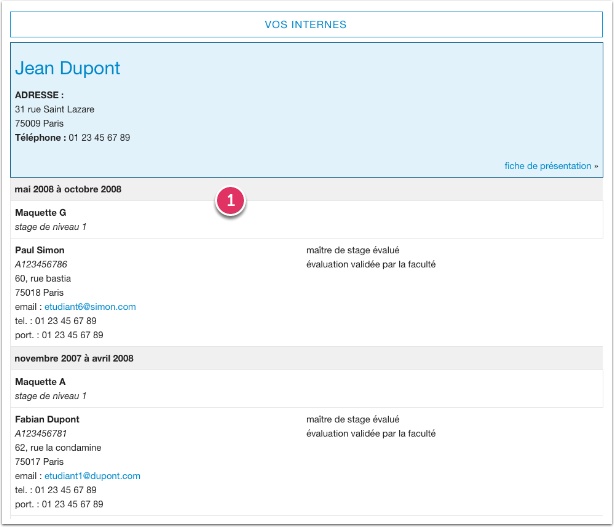The width and height of the screenshot is (614, 527).
Task: Click the 31 rue Saint Lazare address line
Action: pos(55,109)
